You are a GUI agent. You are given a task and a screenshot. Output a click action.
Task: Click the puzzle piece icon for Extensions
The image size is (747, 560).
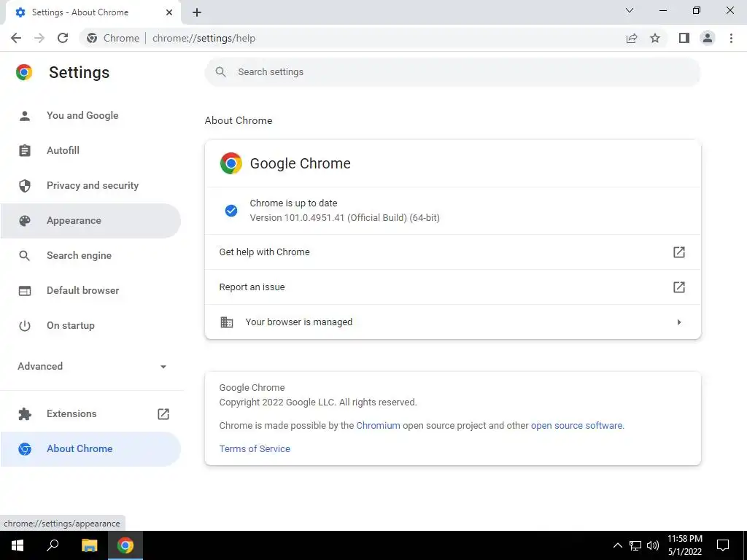pos(24,414)
